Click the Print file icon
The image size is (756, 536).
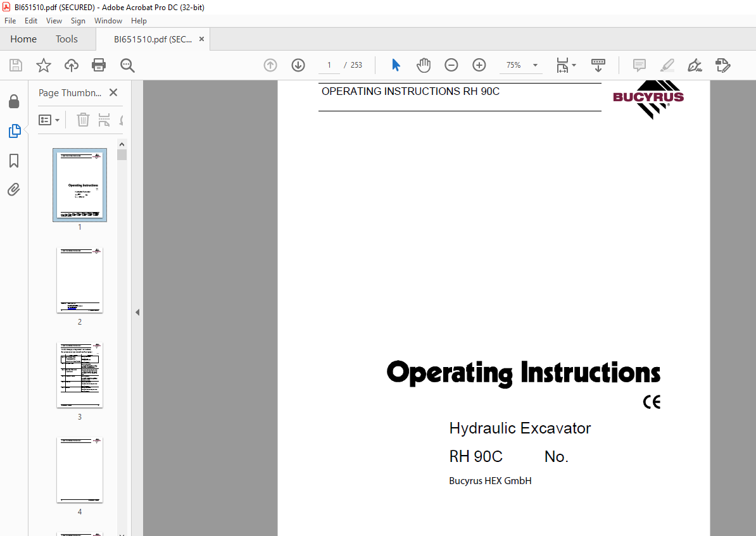coord(99,65)
